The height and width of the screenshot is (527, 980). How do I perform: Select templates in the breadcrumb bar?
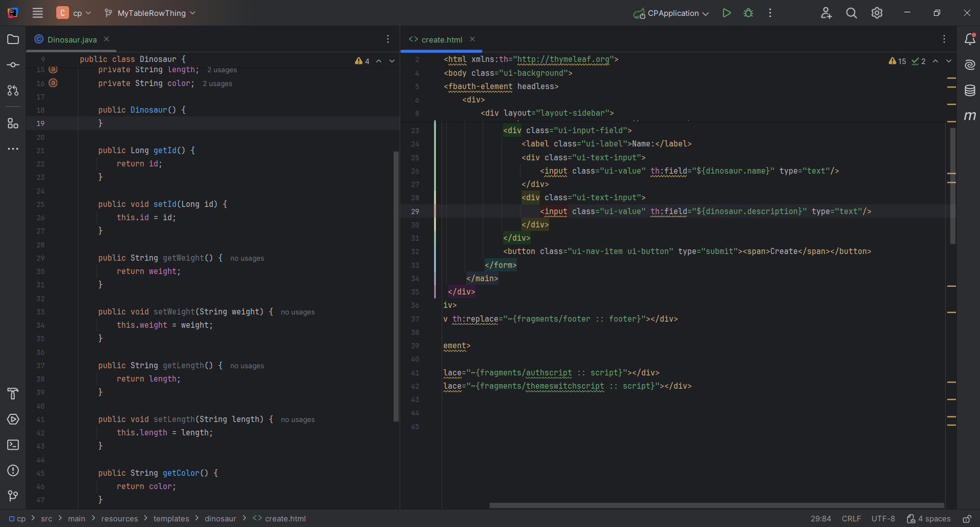171,518
